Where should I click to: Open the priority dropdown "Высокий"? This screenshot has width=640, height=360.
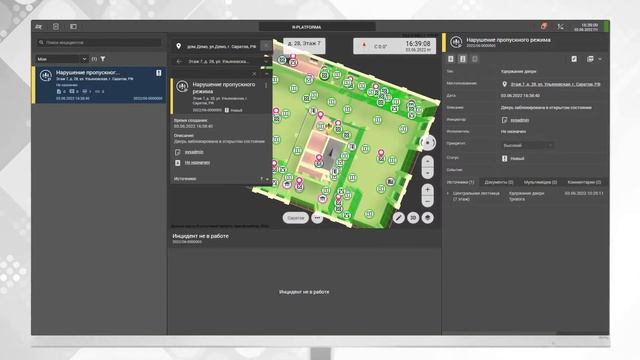tap(527, 145)
